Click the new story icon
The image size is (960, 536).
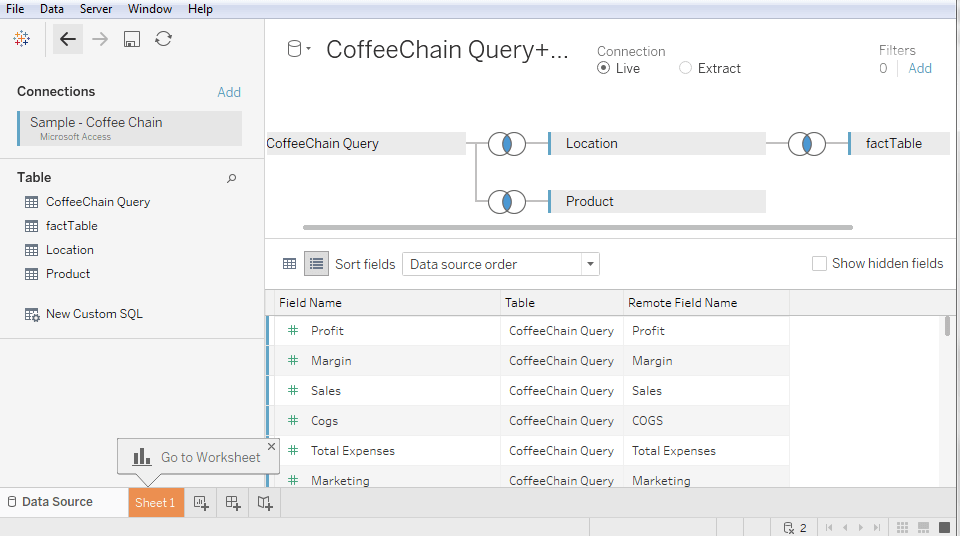tap(264, 503)
